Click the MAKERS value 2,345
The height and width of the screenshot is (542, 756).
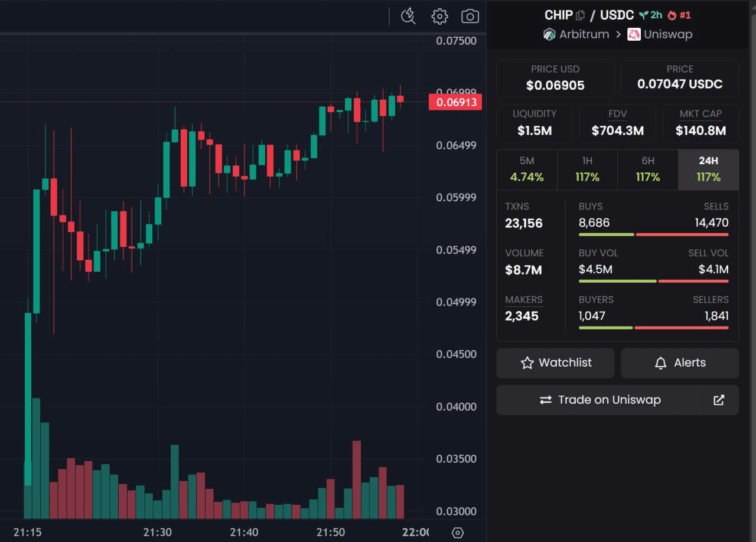[x=522, y=316]
